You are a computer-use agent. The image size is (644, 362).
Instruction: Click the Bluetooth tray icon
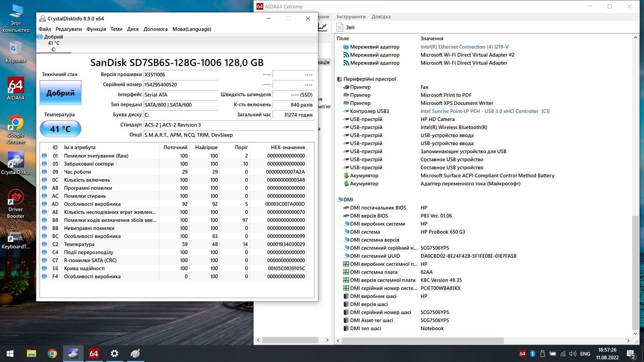(533, 354)
